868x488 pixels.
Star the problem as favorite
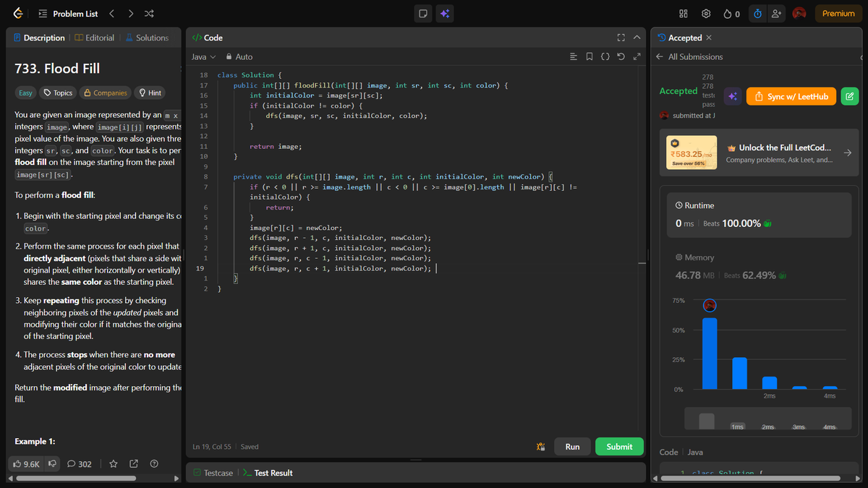click(x=114, y=464)
